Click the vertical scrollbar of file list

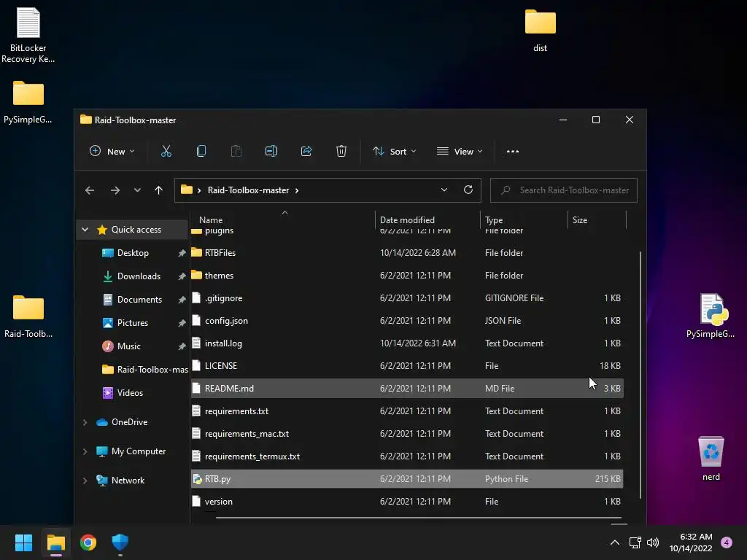[x=640, y=376]
